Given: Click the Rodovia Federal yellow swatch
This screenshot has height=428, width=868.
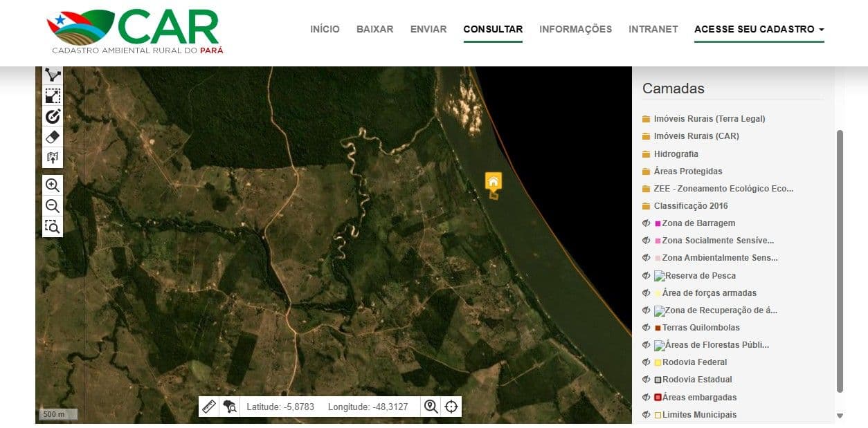Looking at the screenshot, I should tap(658, 362).
